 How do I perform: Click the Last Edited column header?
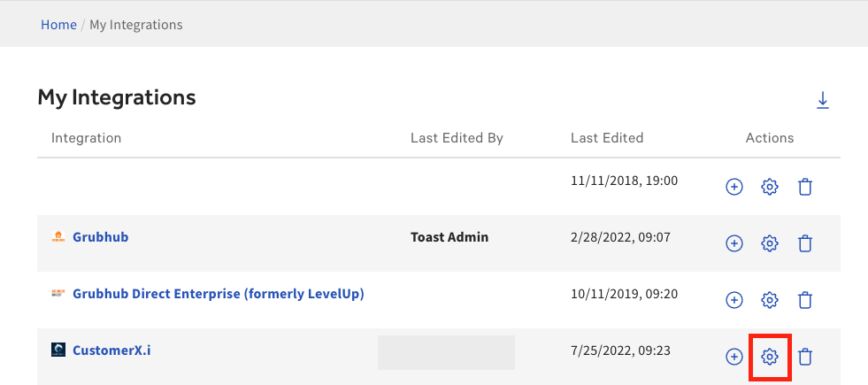[x=607, y=138]
